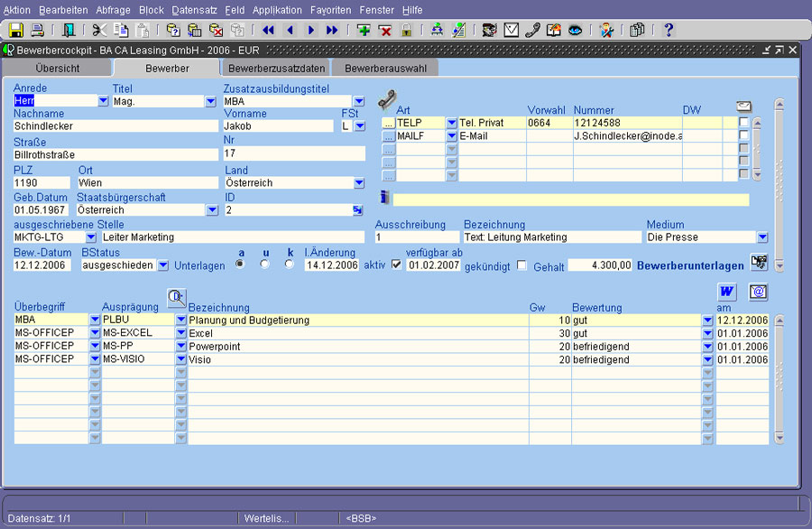Open the Datensatz menu

point(194,10)
